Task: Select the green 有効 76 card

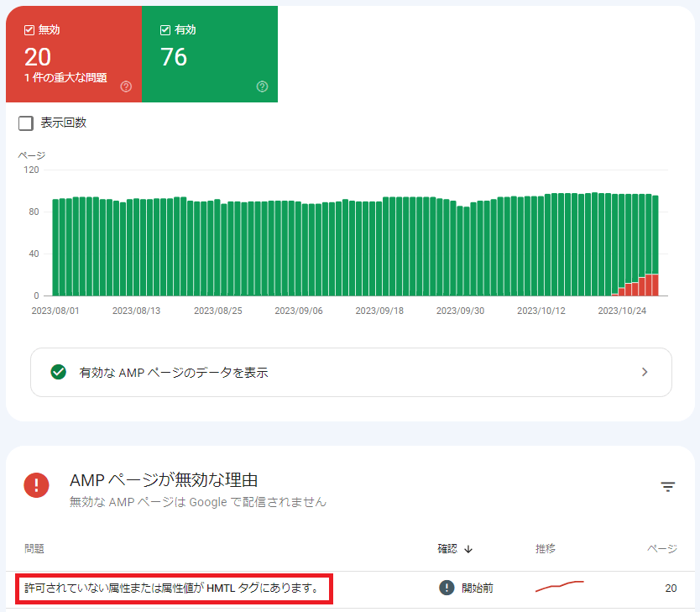Action: click(x=210, y=55)
